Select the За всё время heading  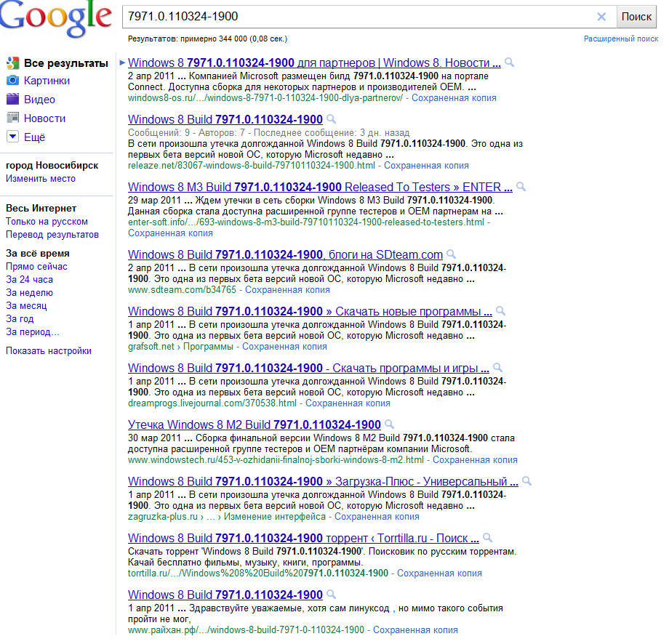(x=38, y=254)
